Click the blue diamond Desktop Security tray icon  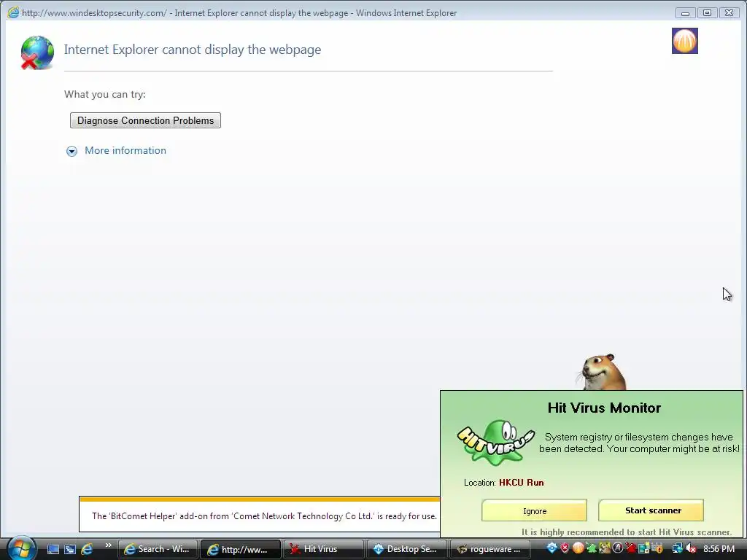(x=551, y=548)
